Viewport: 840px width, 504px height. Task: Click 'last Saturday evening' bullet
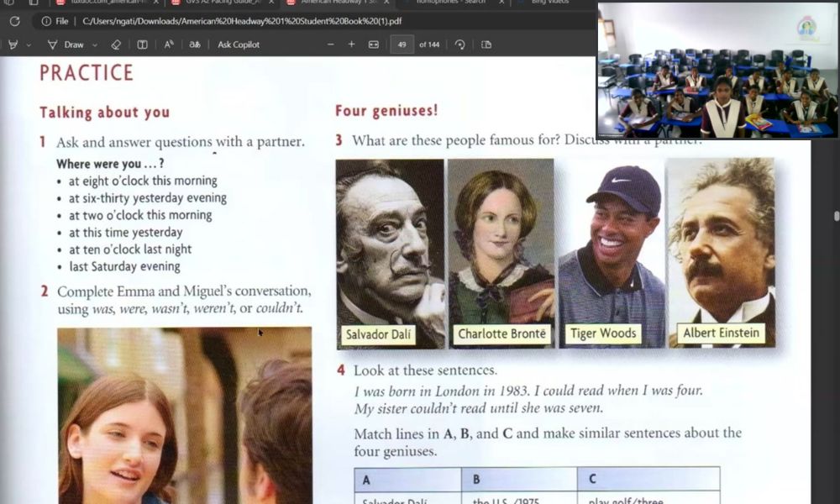(x=125, y=267)
